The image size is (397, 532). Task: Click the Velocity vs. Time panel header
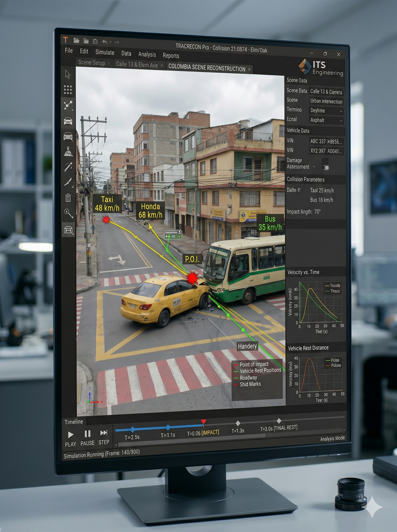coord(303,272)
